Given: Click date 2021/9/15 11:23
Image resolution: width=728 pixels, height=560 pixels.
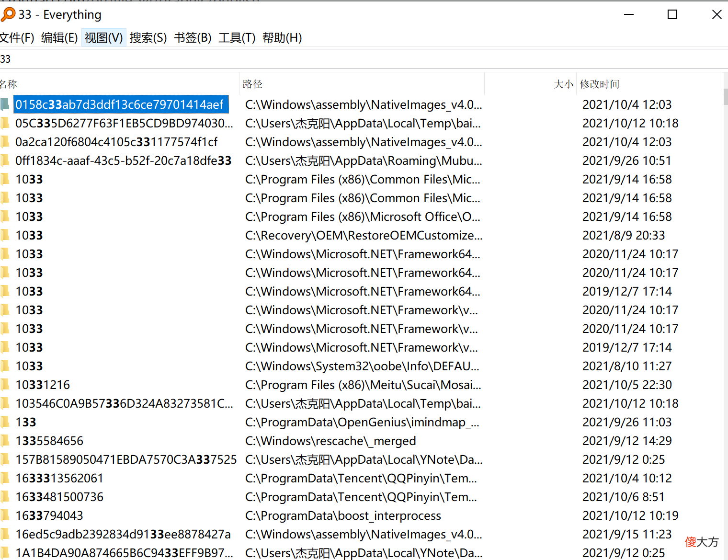Looking at the screenshot, I should click(x=627, y=534).
